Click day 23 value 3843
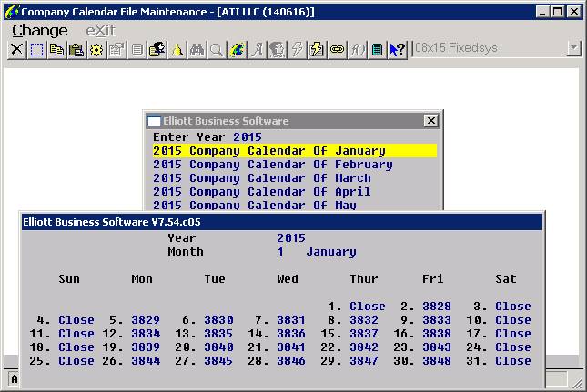The height and width of the screenshot is (392, 587). (437, 347)
